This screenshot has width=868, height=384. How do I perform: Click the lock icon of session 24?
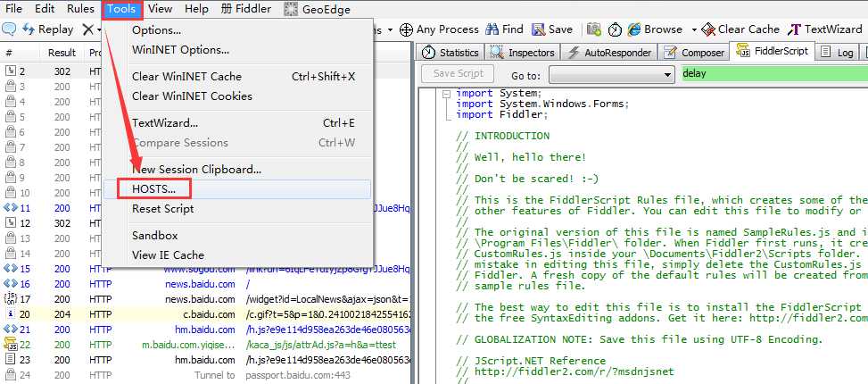point(11,375)
